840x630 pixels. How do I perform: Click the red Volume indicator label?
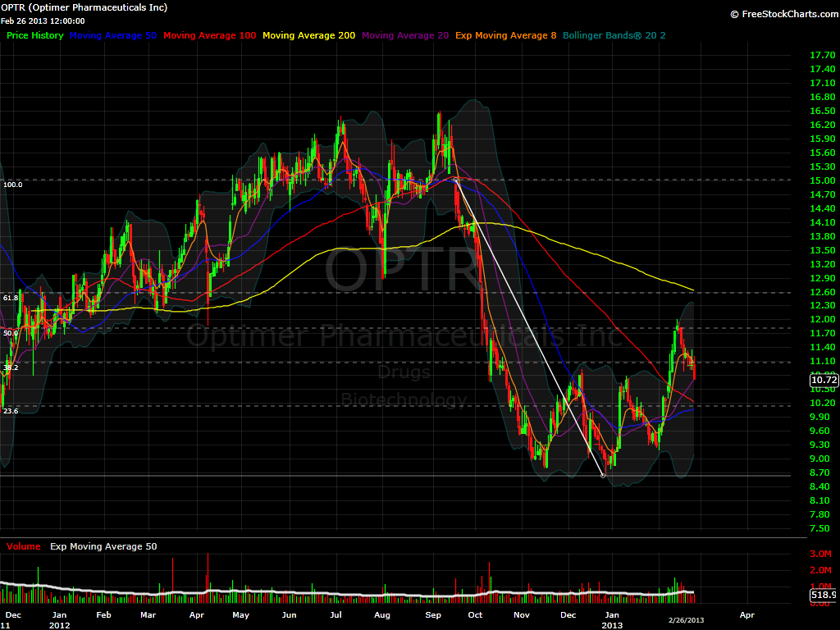click(24, 546)
